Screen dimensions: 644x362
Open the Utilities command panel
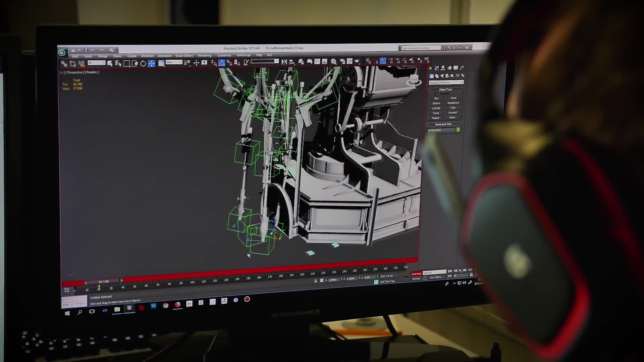(462, 68)
